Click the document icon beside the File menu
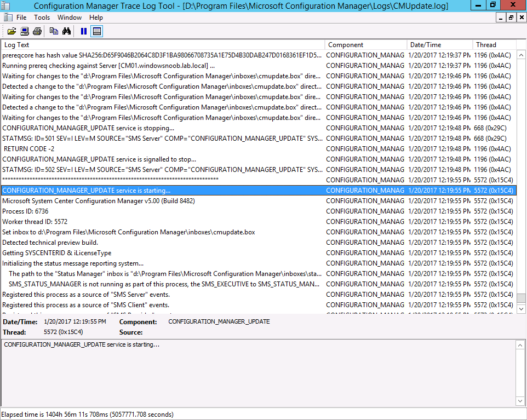 8,18
